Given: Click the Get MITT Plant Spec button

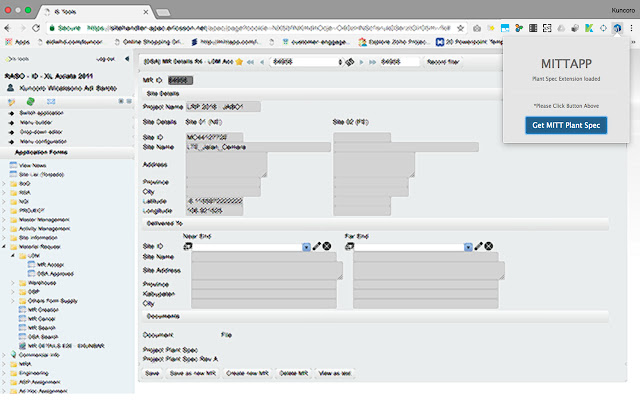Looking at the screenshot, I should coord(566,125).
